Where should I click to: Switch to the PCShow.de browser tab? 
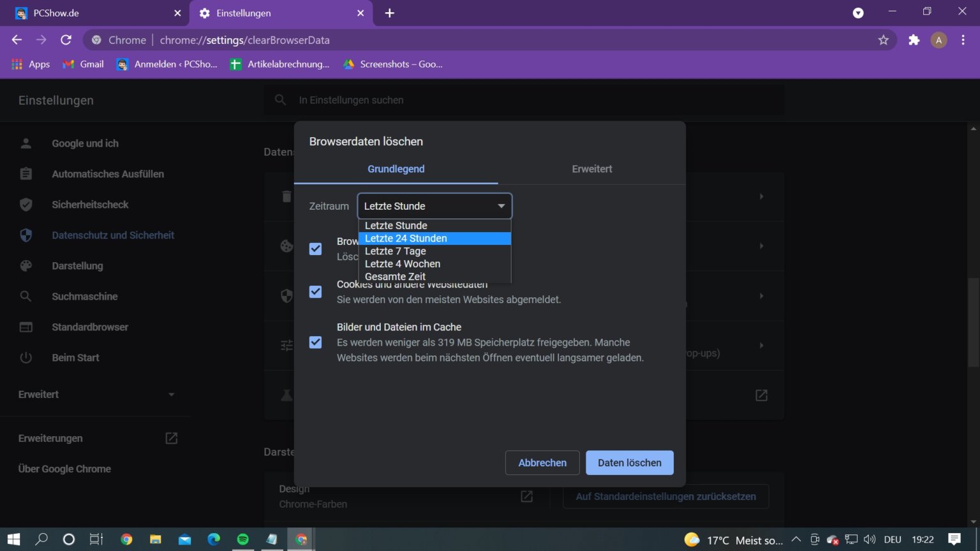(89, 13)
